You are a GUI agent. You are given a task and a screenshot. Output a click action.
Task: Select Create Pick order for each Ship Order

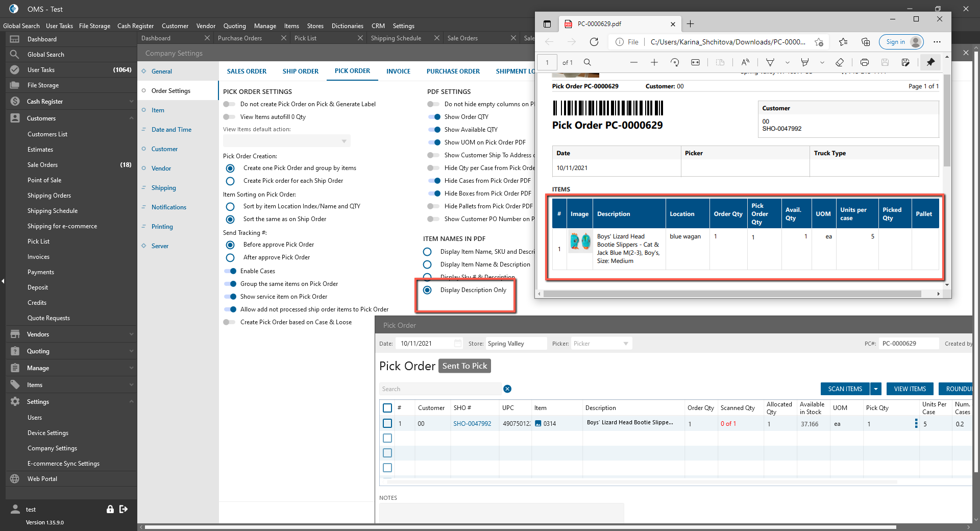tap(230, 181)
